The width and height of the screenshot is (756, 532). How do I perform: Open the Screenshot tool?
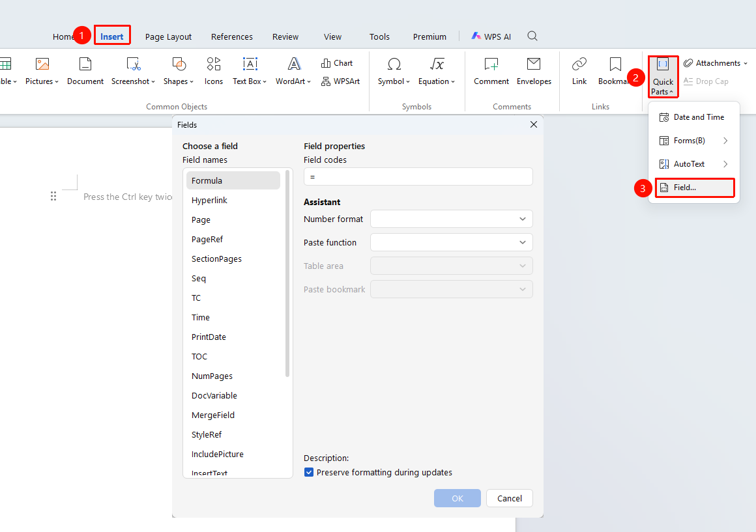coord(133,72)
